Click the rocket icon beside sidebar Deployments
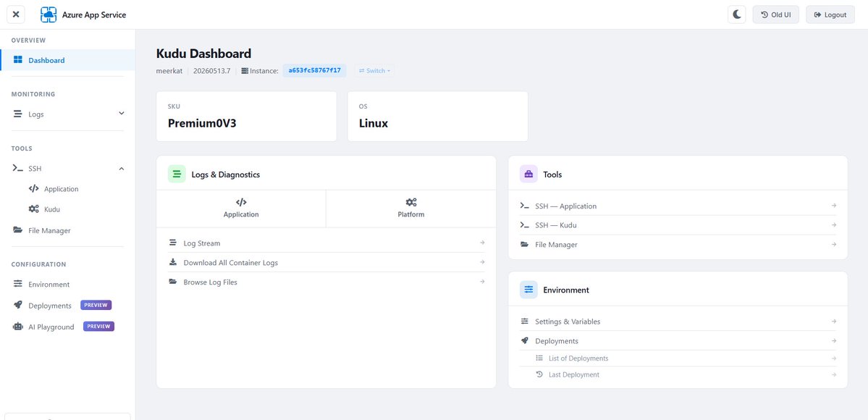 (17, 305)
